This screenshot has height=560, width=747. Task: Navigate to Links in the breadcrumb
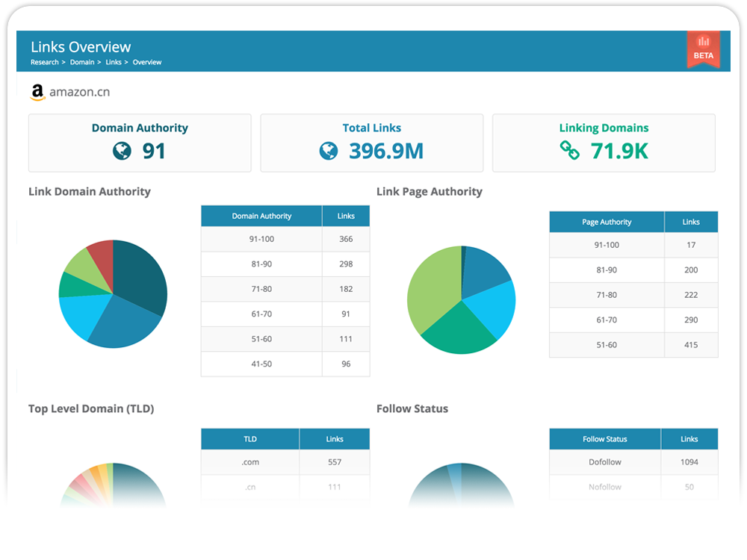(x=114, y=63)
